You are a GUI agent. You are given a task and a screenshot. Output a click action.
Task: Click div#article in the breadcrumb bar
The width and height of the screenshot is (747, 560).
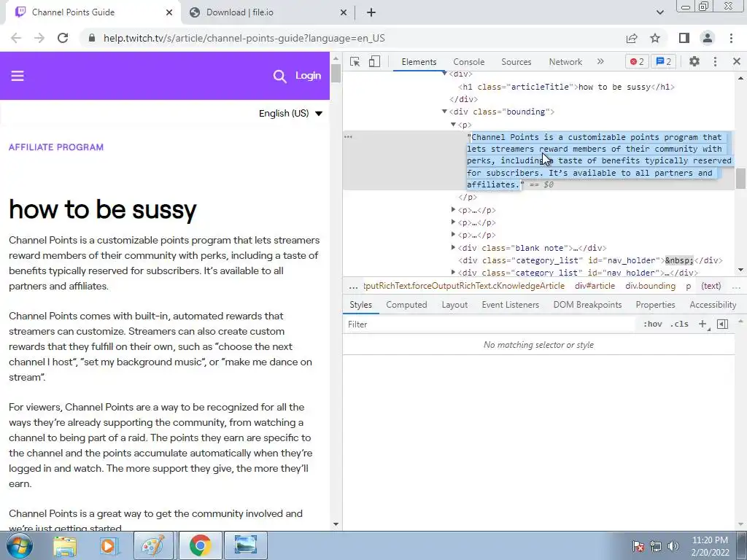point(595,286)
